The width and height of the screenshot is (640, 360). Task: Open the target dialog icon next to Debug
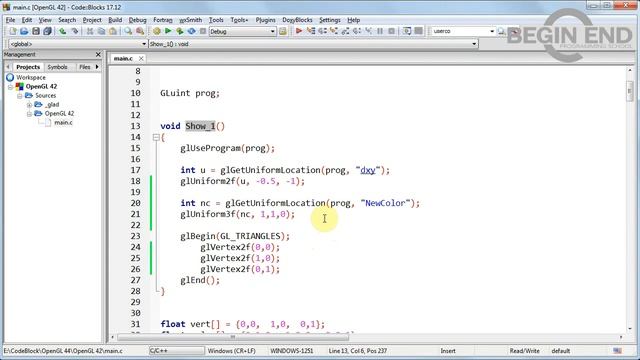click(x=282, y=31)
